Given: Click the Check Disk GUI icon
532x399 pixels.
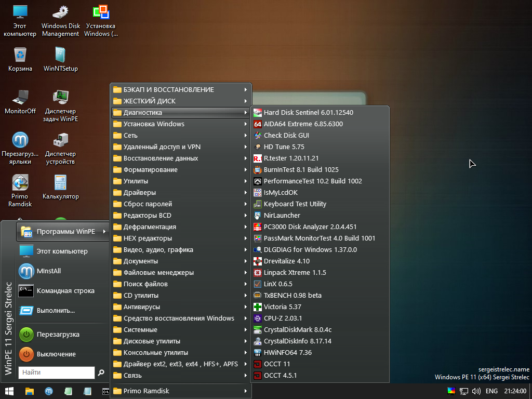Looking at the screenshot, I should point(258,136).
